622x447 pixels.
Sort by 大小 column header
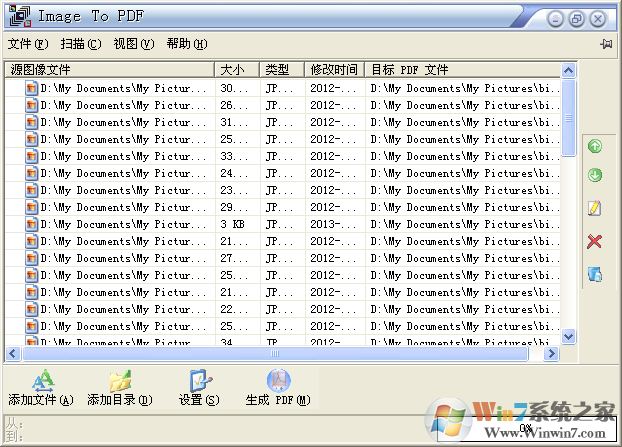click(237, 70)
